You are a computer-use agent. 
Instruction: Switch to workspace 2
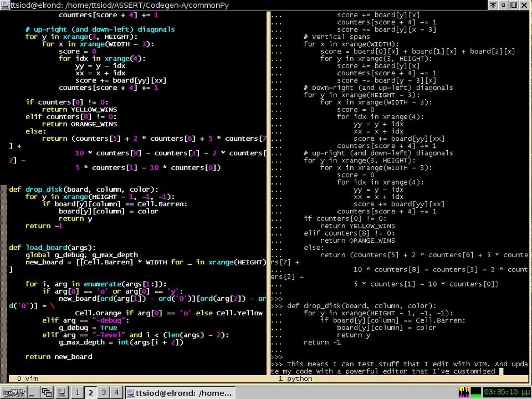coord(90,393)
